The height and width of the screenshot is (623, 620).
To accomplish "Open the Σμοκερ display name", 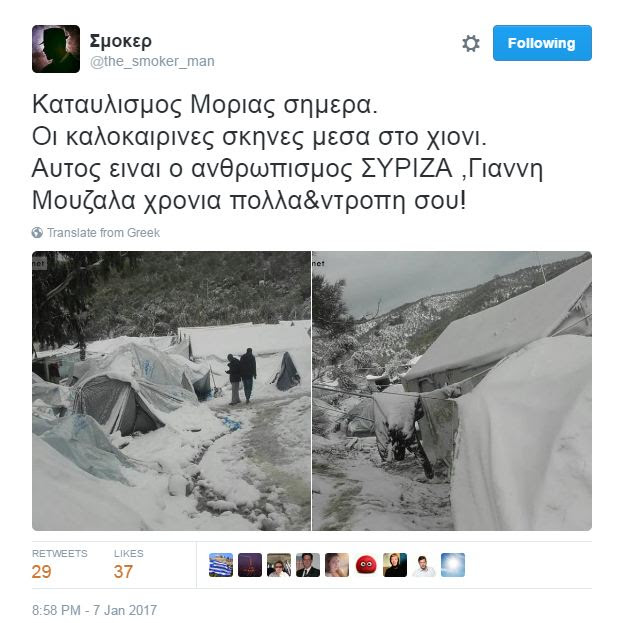I will pyautogui.click(x=120, y=42).
